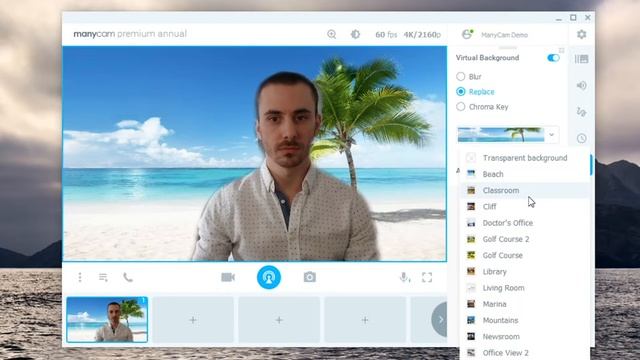Viewport: 640px width, 360px height.
Task: Select the first preset thumbnail with beach
Action: (x=107, y=320)
